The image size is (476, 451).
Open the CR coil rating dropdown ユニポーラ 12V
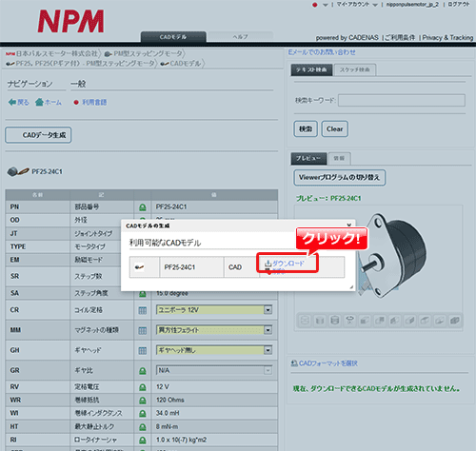214,310
